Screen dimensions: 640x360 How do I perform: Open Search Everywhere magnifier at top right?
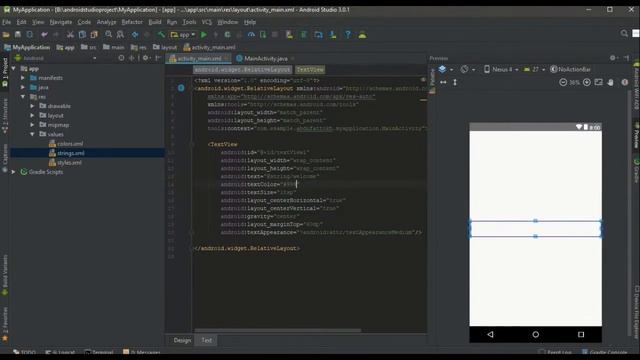point(624,33)
